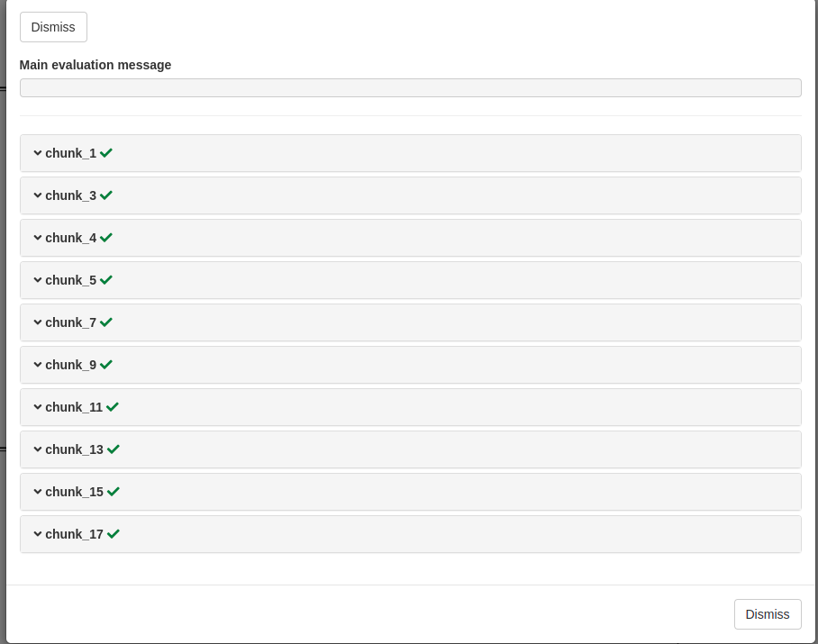Expand the chunk_17 accordion

tap(38, 534)
